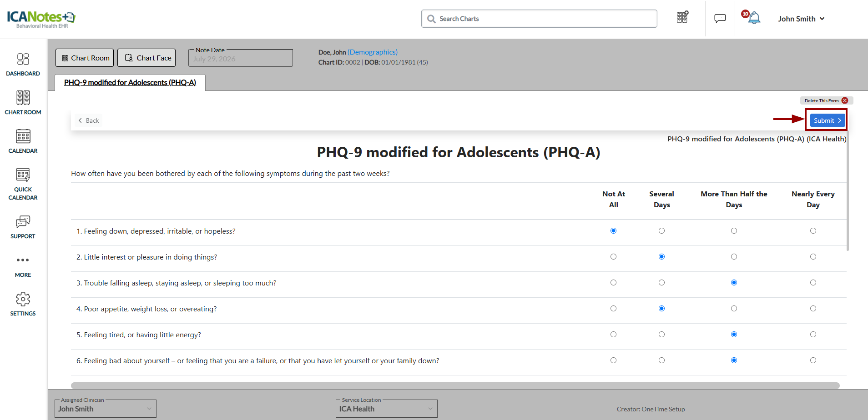Select Not At All for question 2

point(613,257)
